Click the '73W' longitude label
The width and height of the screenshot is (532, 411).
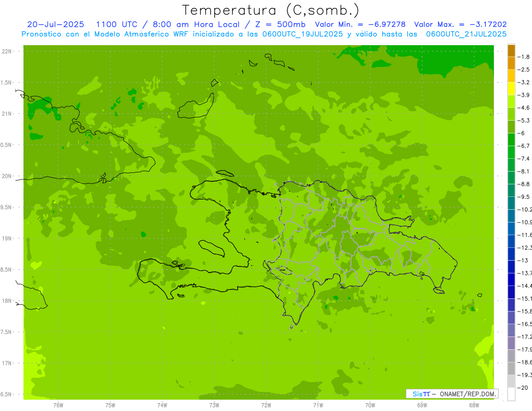[x=214, y=405]
